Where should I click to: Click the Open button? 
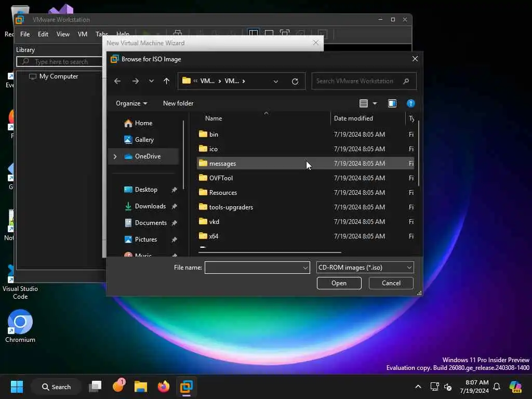(x=339, y=283)
